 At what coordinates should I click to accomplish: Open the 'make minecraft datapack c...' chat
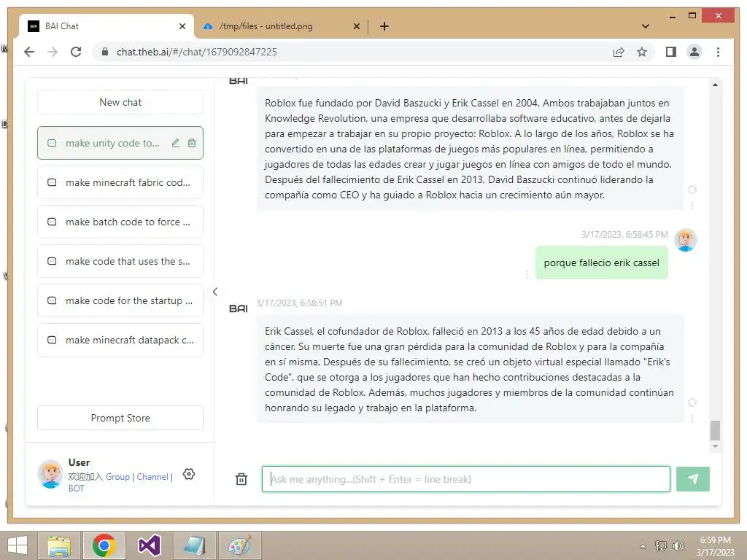click(x=120, y=340)
